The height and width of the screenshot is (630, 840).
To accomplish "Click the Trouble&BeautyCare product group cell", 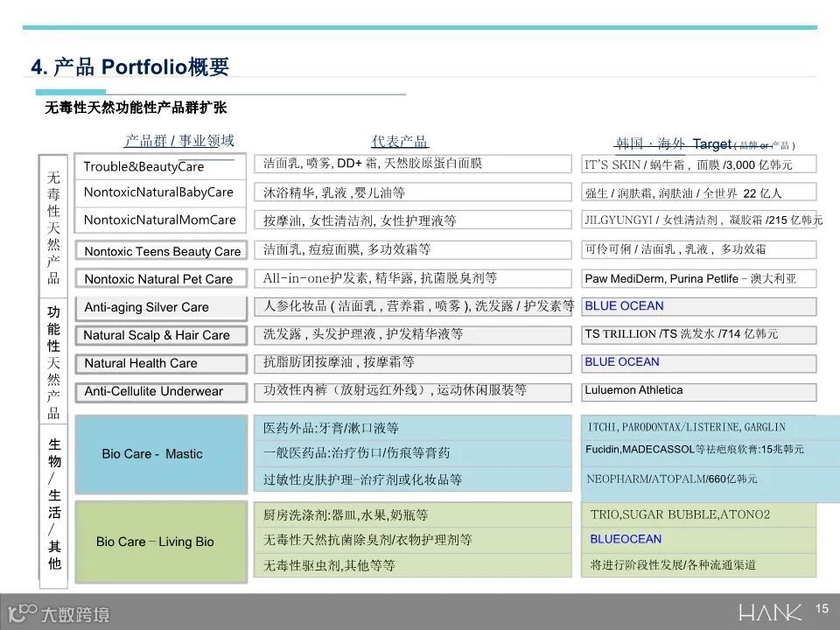I will click(160, 166).
